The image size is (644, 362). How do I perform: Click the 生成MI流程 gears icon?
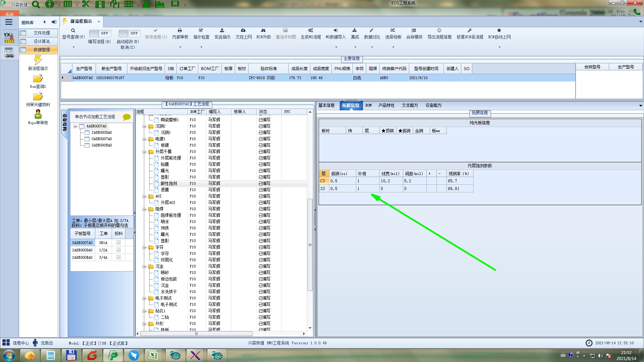pos(311,31)
